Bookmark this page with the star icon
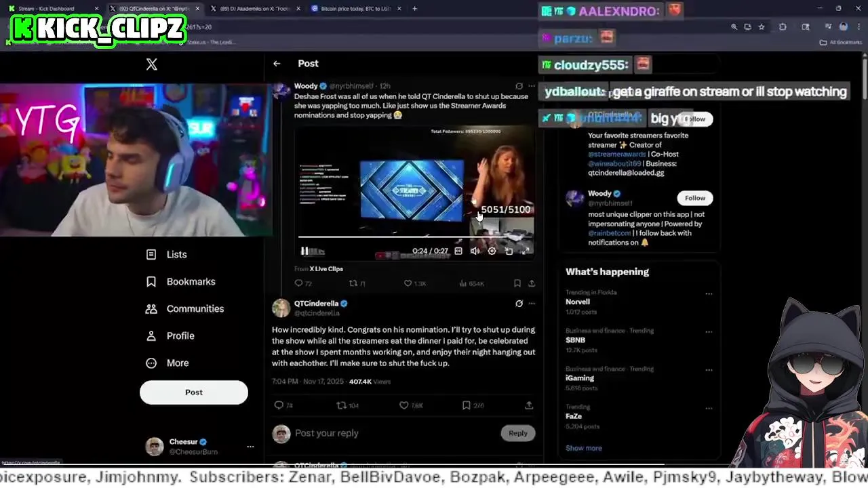 tap(762, 27)
